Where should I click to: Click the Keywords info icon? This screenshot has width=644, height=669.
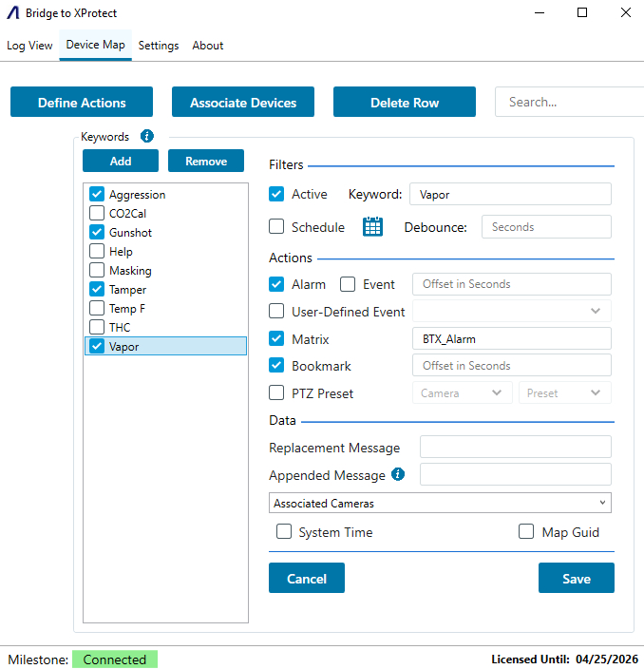tap(146, 136)
